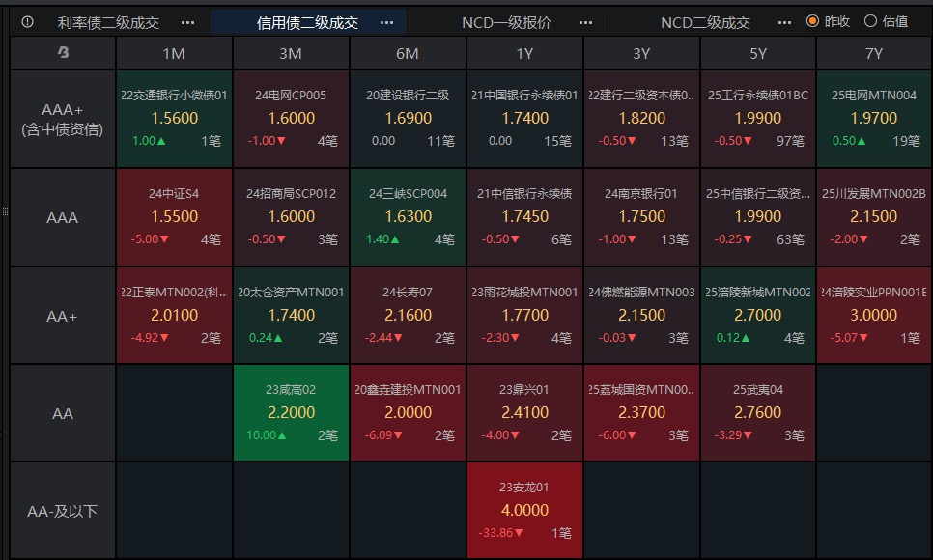Click the left edge panel grip handle
Viewport: 933px width, 560px height.
coord(5,211)
